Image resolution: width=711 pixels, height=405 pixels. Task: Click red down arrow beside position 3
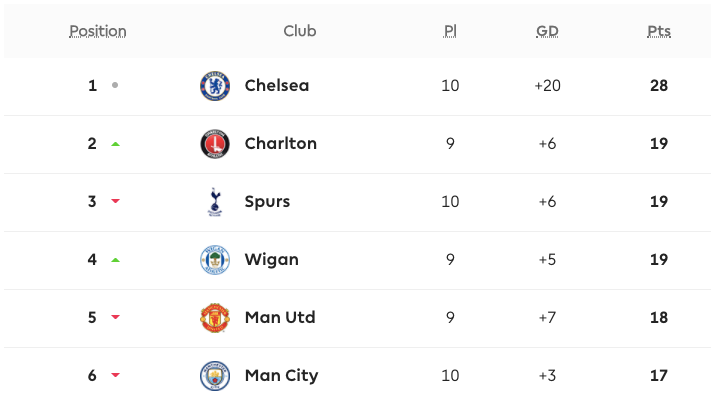click(115, 202)
